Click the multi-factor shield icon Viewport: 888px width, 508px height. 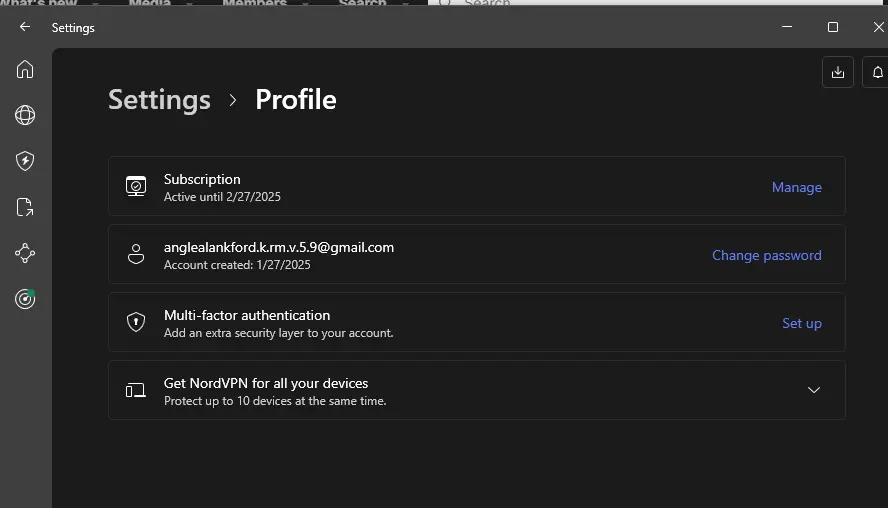(x=136, y=322)
